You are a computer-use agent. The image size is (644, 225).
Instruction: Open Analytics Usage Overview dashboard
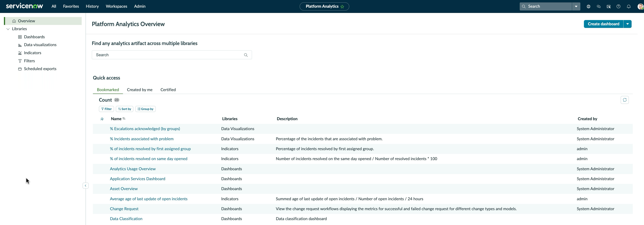click(133, 169)
